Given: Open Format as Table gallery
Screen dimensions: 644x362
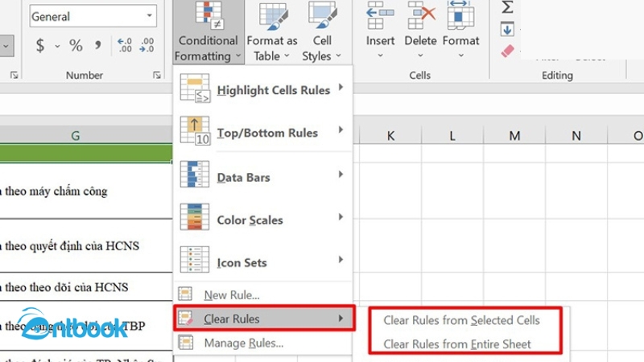Looking at the screenshot, I should (272, 32).
